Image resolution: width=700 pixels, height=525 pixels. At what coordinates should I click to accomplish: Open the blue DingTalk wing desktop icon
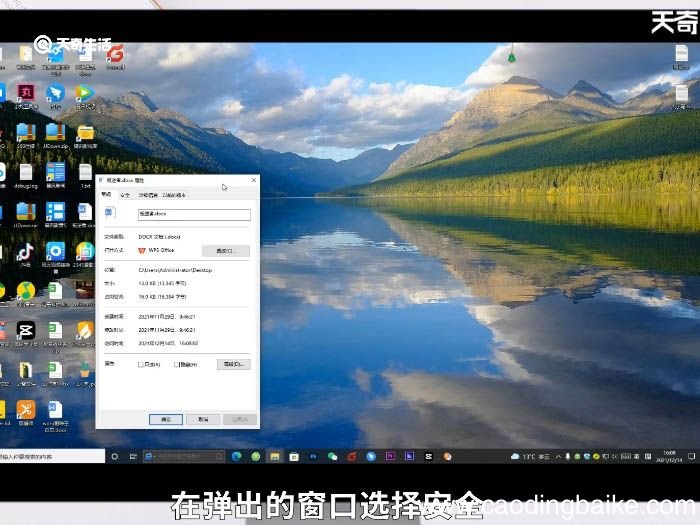tap(55, 94)
